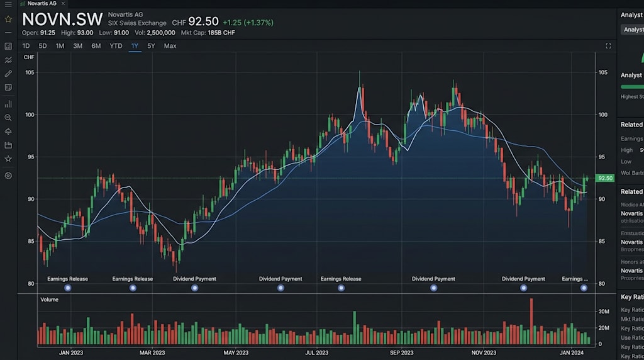Image resolution: width=644 pixels, height=360 pixels.
Task: Toggle fullscreen chart icon
Action: pos(608,46)
